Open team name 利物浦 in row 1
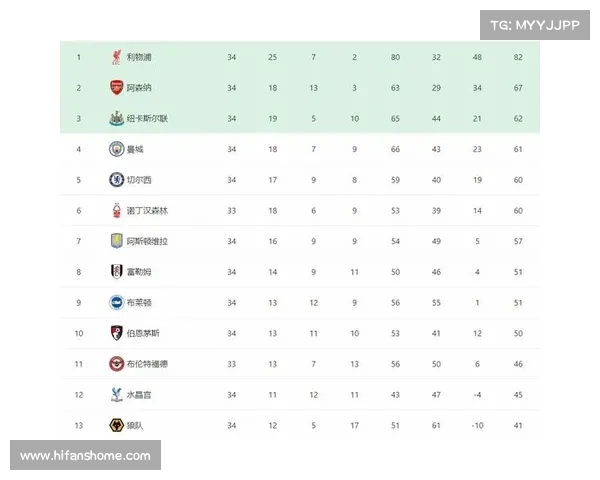Screen dimensions: 600x480 click(x=139, y=57)
